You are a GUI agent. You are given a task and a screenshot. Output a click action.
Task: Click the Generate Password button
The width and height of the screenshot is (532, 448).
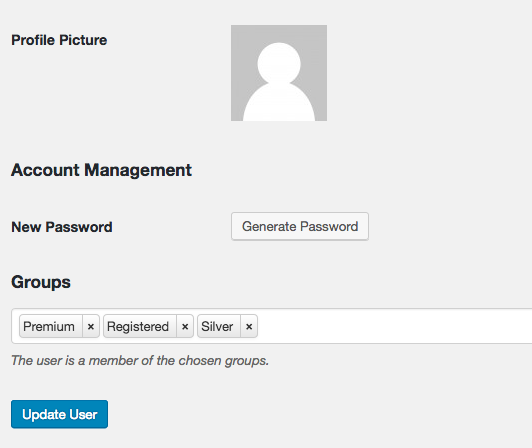click(x=300, y=226)
